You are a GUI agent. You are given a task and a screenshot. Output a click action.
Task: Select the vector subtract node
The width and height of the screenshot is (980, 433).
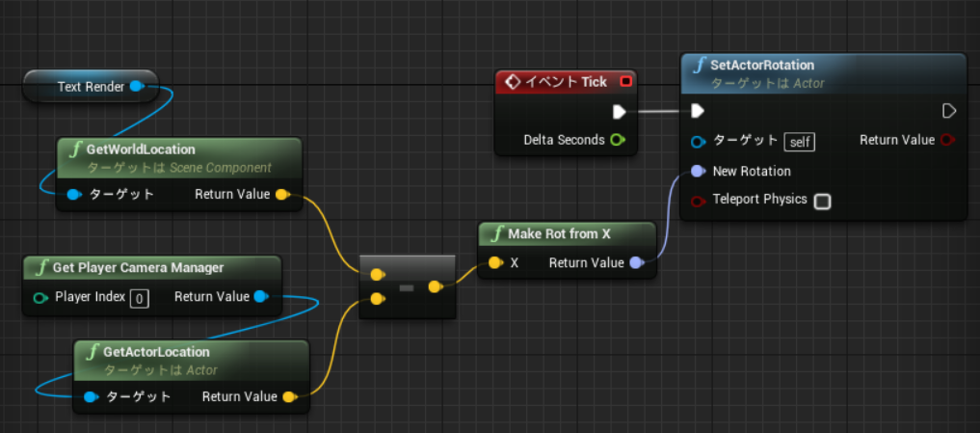click(407, 287)
